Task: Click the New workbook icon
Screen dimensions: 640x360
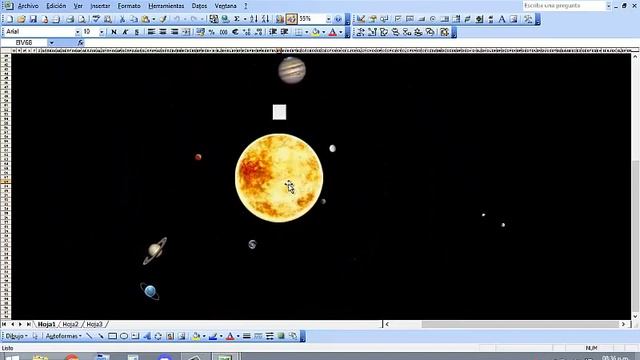Action: click(x=10, y=19)
